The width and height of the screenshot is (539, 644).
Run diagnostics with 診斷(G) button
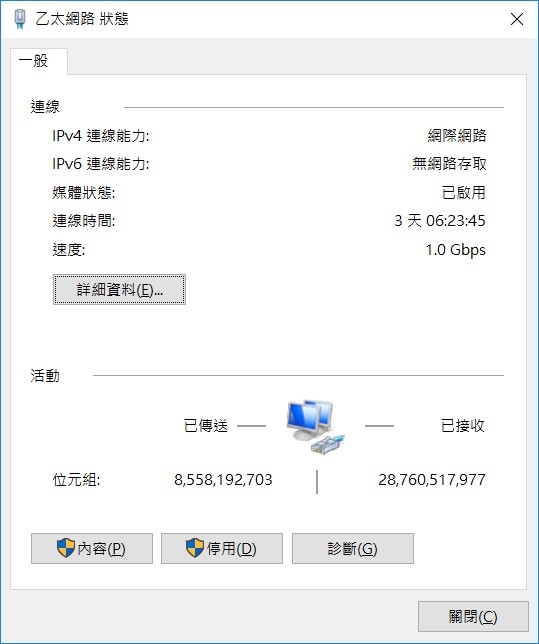(x=352, y=548)
